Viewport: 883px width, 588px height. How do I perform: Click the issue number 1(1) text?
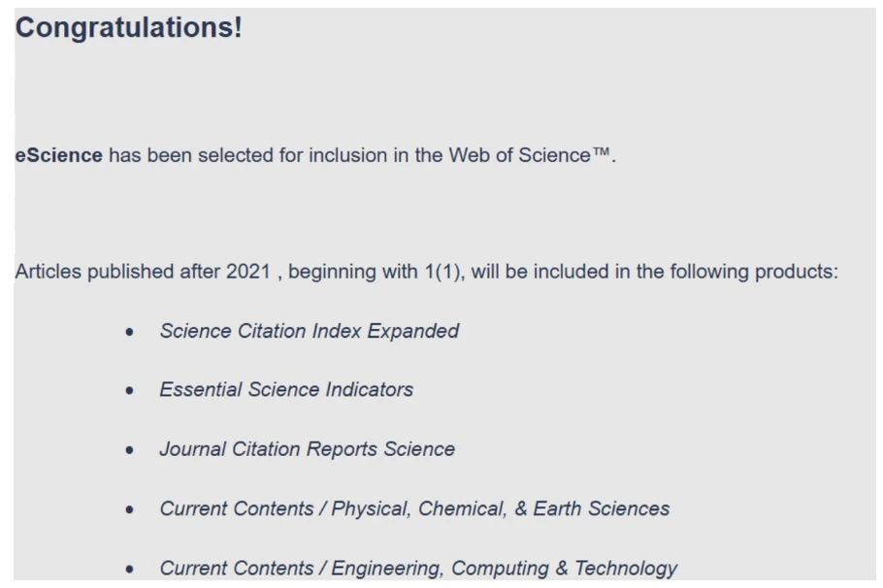[443, 272]
